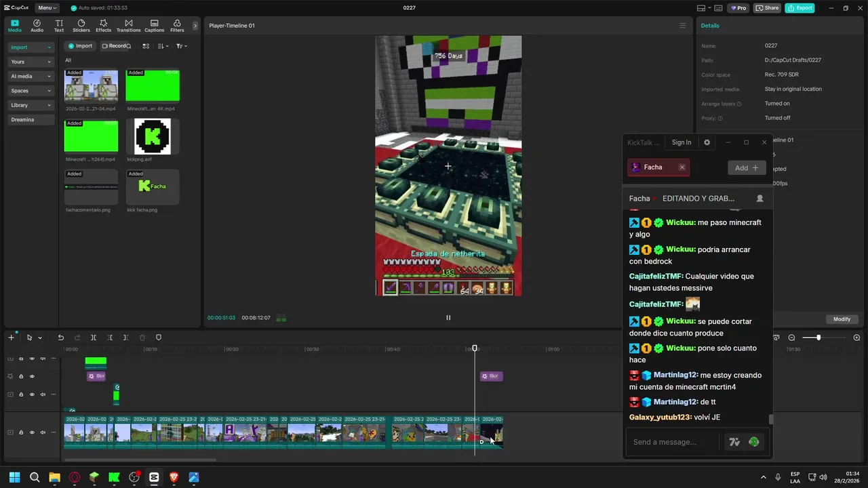The width and height of the screenshot is (868, 488).
Task: Select the kick facha.png thumbnail
Action: click(153, 187)
